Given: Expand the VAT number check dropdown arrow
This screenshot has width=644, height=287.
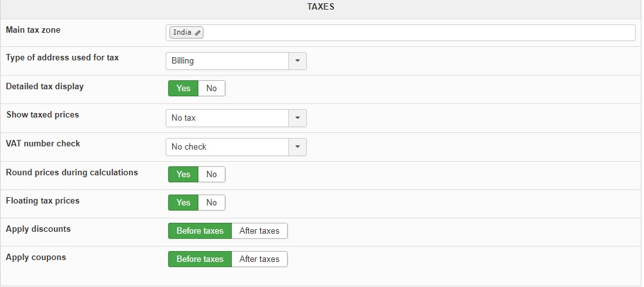Looking at the screenshot, I should pyautogui.click(x=297, y=147).
